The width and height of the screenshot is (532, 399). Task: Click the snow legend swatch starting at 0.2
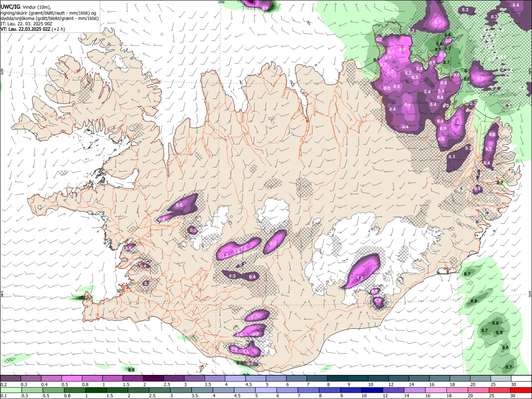pyautogui.click(x=11, y=379)
